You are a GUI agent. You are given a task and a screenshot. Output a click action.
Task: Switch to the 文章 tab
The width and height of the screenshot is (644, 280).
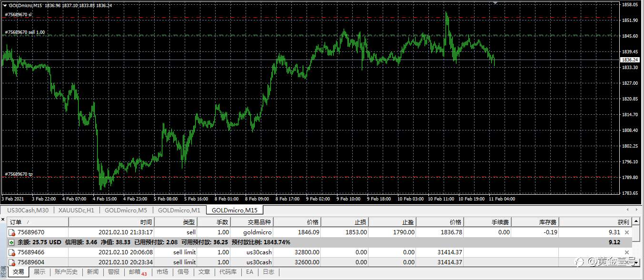(x=204, y=272)
